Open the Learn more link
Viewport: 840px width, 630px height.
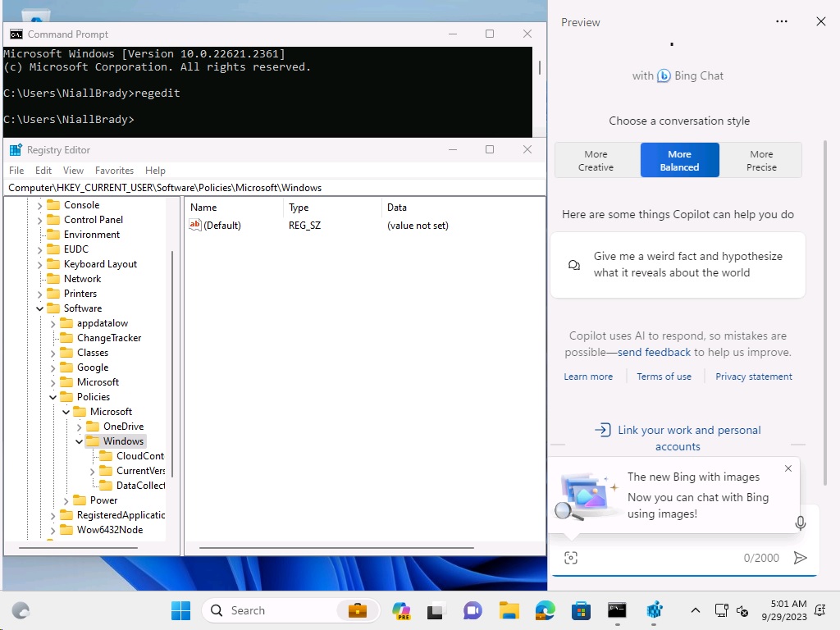pyautogui.click(x=588, y=377)
